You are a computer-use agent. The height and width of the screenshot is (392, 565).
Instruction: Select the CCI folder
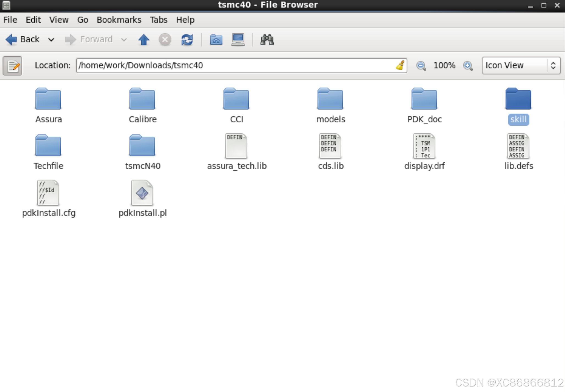click(x=236, y=106)
